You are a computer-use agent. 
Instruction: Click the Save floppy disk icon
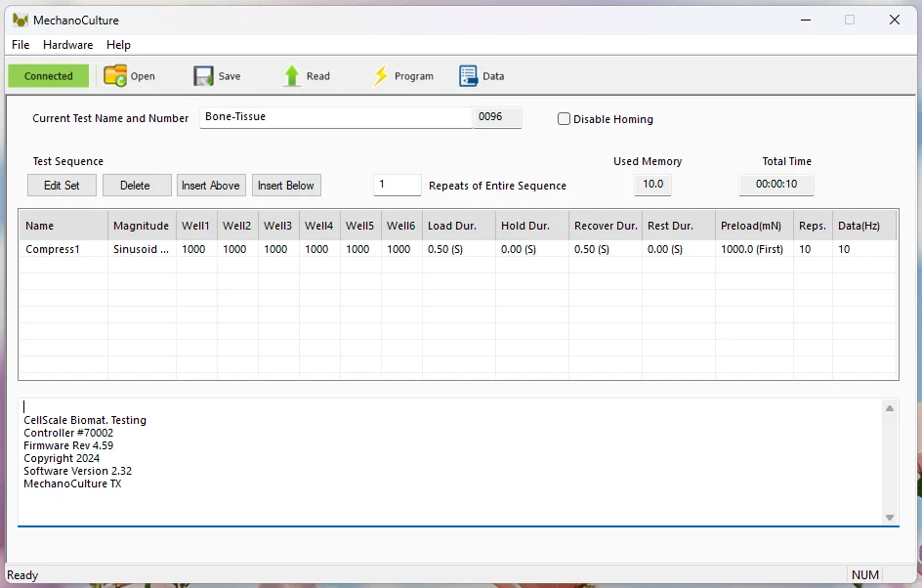coord(203,76)
